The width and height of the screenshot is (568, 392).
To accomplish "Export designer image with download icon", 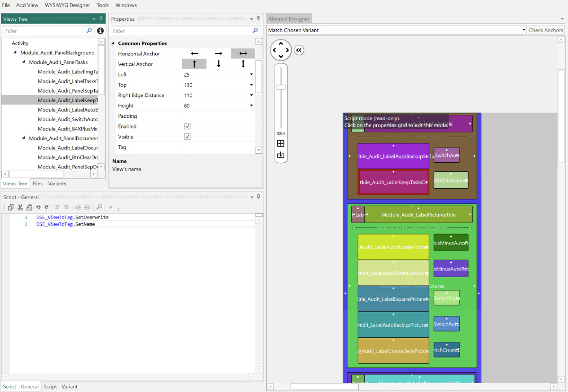I will point(281,155).
